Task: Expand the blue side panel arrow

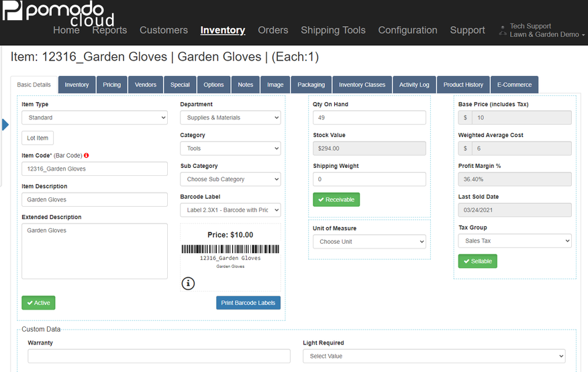Action: pos(5,125)
